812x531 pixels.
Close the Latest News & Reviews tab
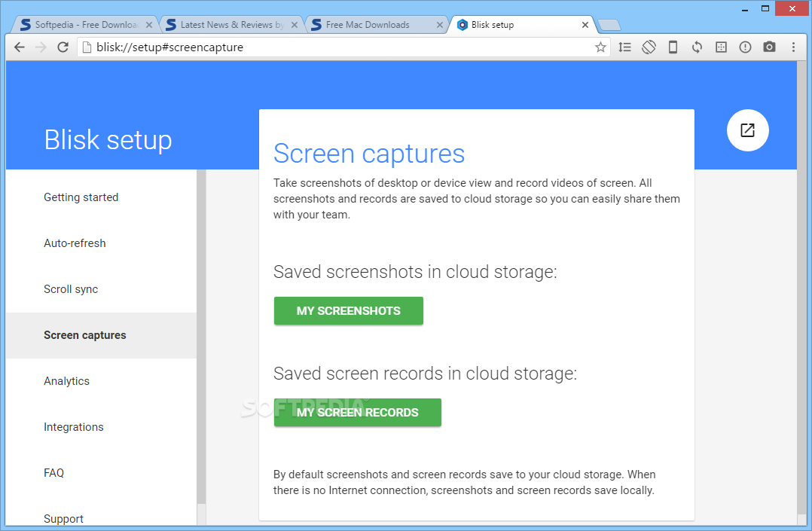294,25
